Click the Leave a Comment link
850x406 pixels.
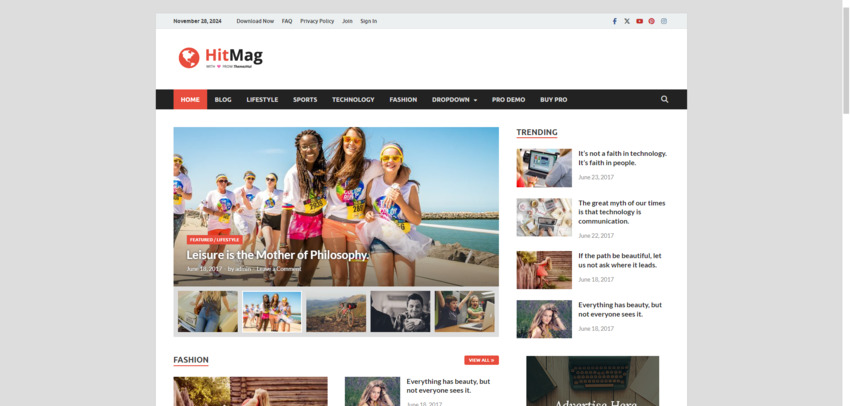point(279,269)
